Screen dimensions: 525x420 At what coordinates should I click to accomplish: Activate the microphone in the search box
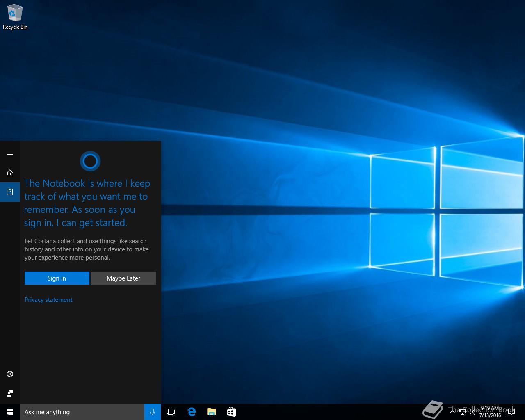click(x=153, y=412)
